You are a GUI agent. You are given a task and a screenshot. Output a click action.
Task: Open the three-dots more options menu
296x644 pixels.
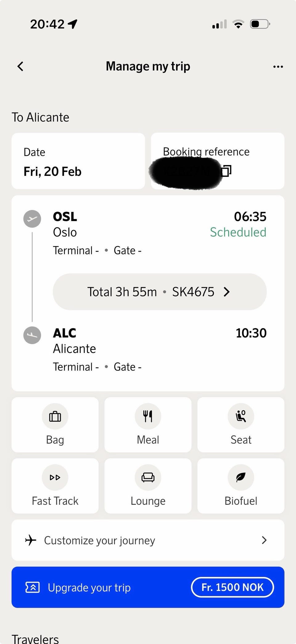coord(278,67)
